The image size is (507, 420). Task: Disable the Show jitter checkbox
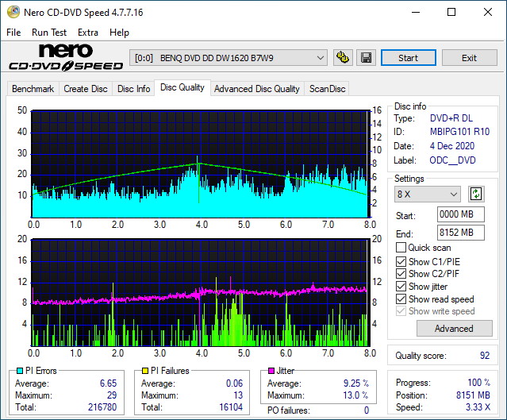coord(401,287)
